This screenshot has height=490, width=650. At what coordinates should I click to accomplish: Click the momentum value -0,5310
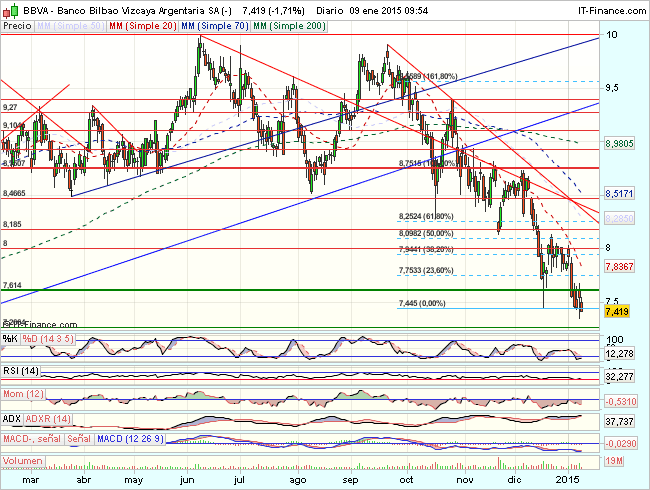click(x=621, y=402)
